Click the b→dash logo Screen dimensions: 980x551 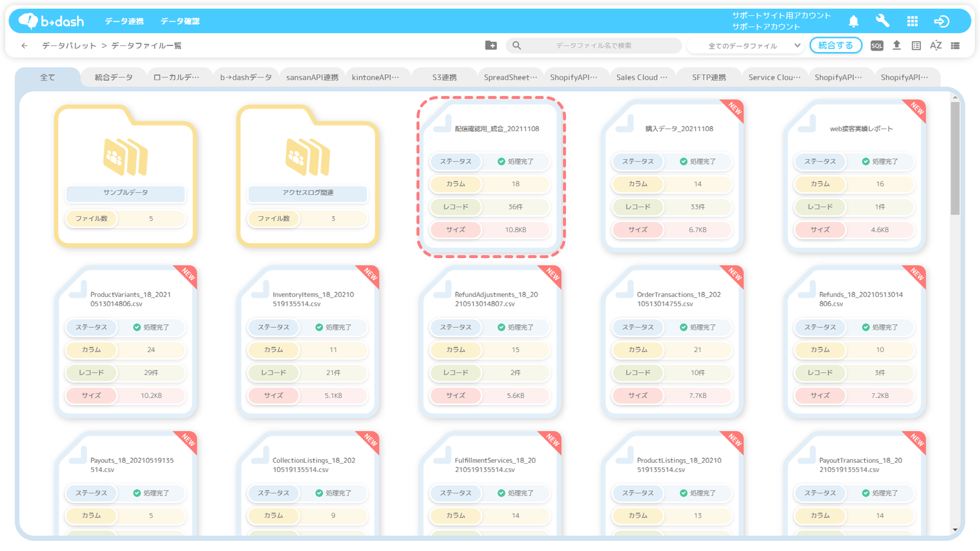[x=51, y=21]
